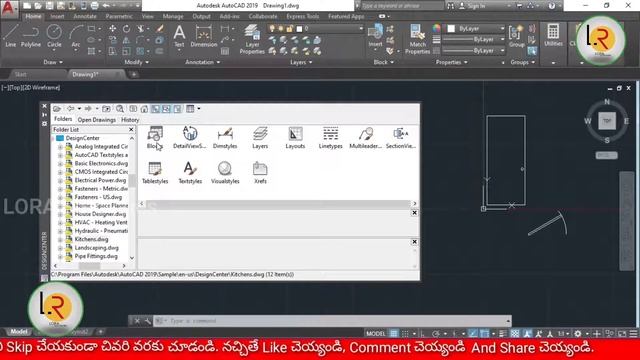Add a new drawing tab
The width and height of the screenshot is (640, 360).
133,74
